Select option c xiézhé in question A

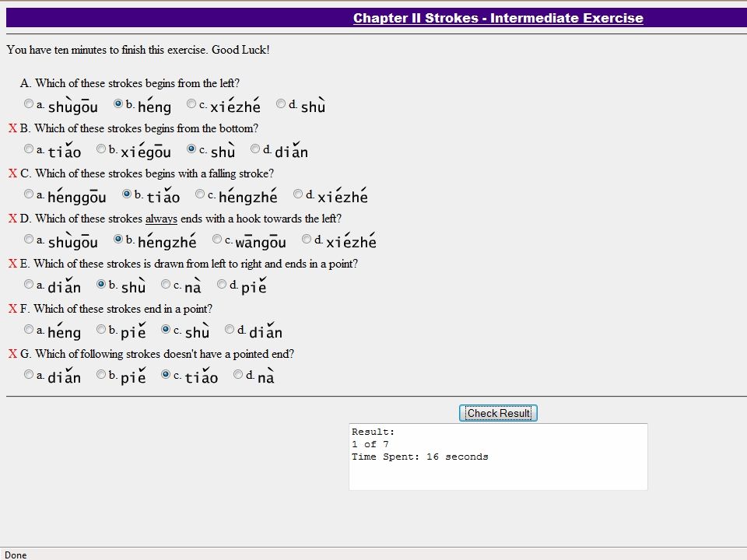(191, 103)
